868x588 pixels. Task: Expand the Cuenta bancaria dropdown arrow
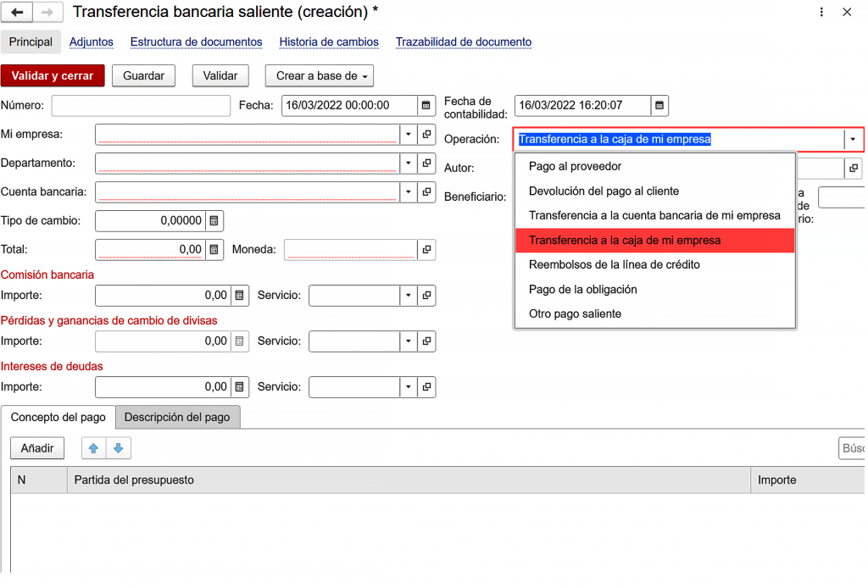click(x=408, y=191)
